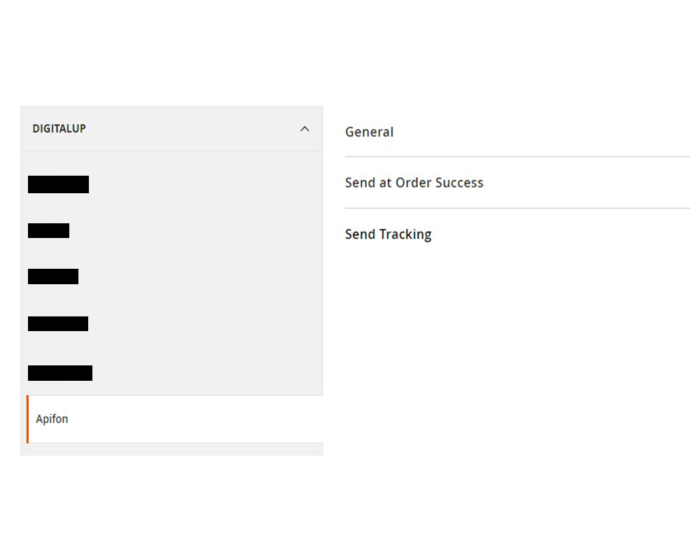Open the fifth redacted item above Apifon
The image size is (700, 560).
click(60, 373)
